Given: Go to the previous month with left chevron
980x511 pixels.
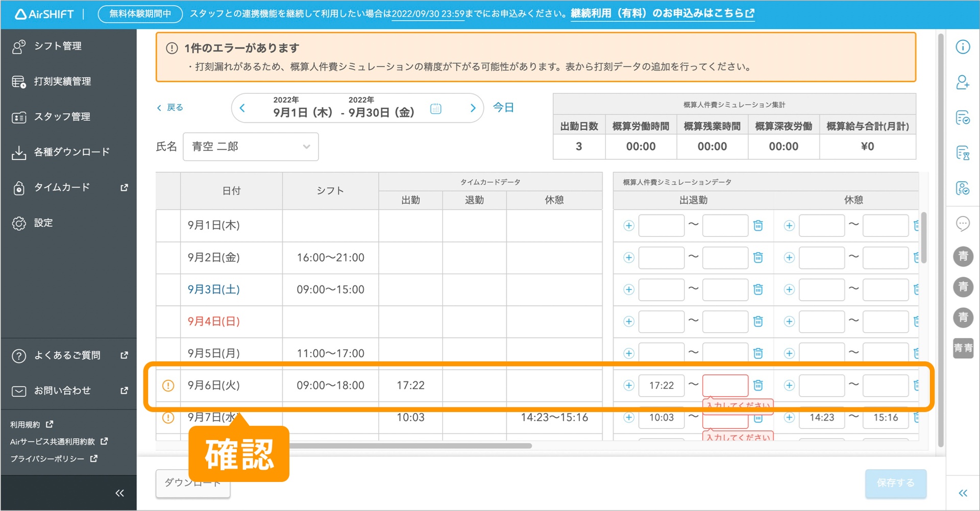Looking at the screenshot, I should pyautogui.click(x=242, y=108).
